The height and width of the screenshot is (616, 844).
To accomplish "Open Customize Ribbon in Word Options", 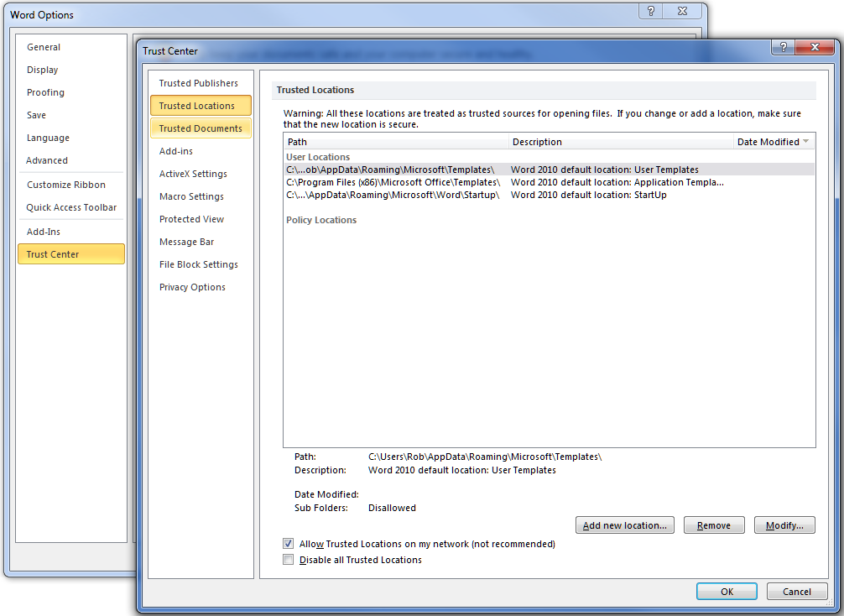I will point(66,185).
